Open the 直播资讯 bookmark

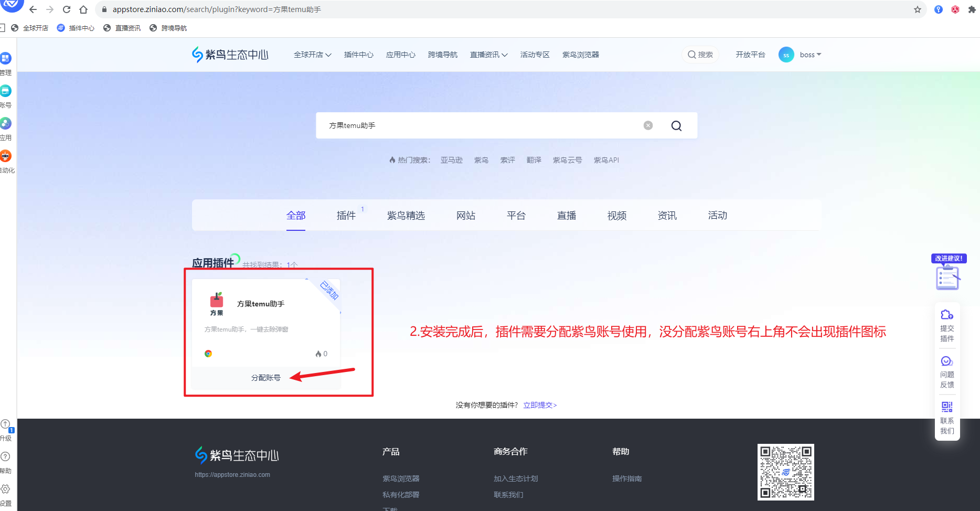click(122, 28)
